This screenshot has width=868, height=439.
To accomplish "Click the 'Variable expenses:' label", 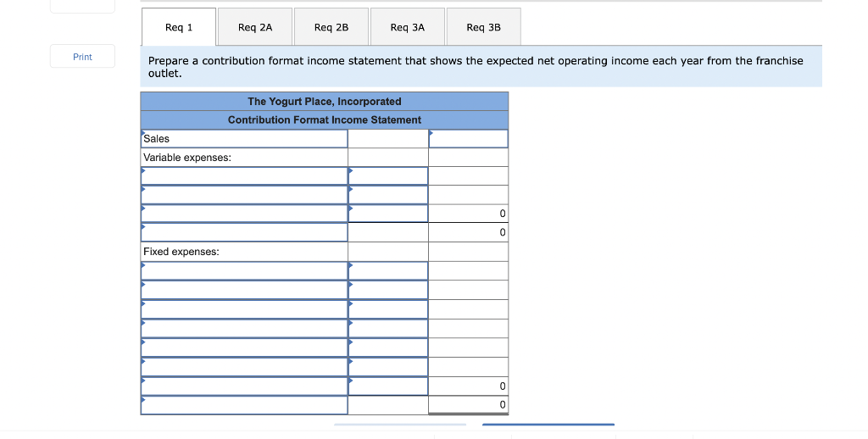I will (x=187, y=158).
